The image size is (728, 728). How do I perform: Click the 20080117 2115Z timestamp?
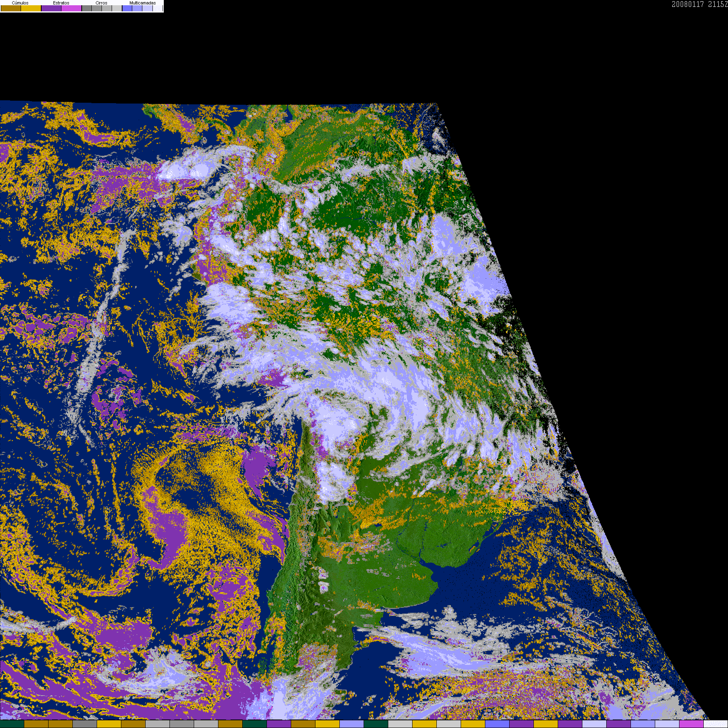pyautogui.click(x=700, y=4)
